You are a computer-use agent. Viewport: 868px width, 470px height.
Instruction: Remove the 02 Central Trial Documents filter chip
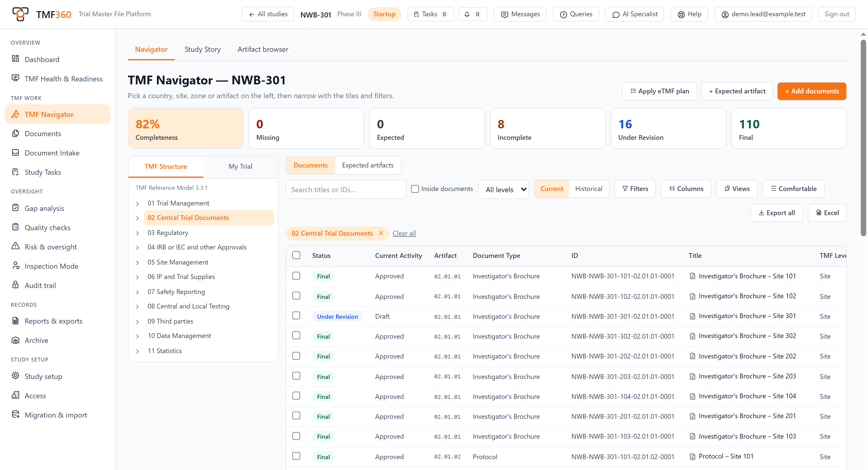pyautogui.click(x=381, y=233)
